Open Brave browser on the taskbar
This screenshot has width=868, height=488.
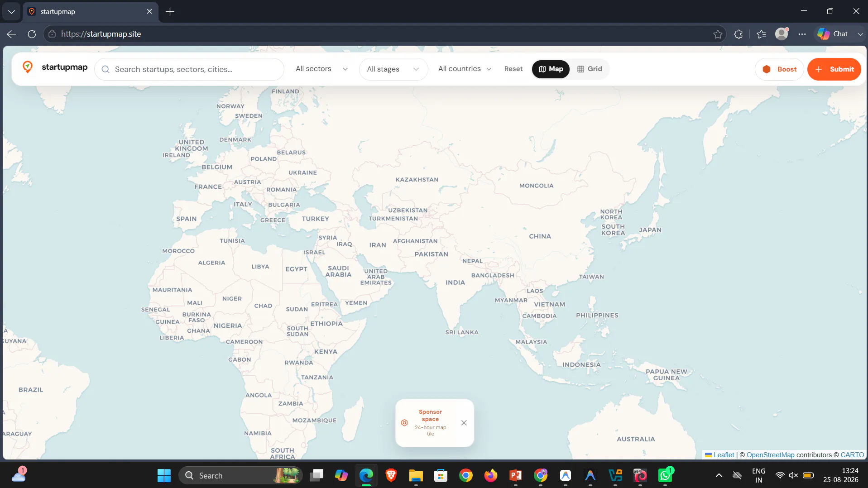click(391, 475)
